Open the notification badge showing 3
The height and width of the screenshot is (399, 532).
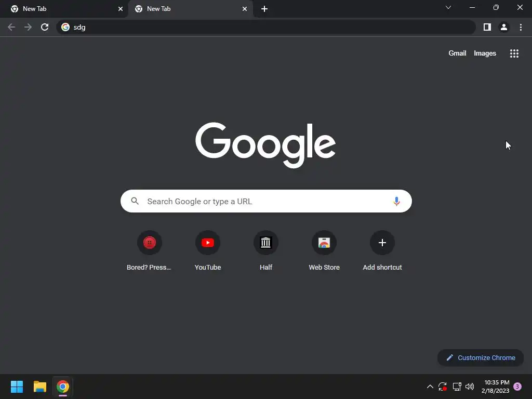517,387
